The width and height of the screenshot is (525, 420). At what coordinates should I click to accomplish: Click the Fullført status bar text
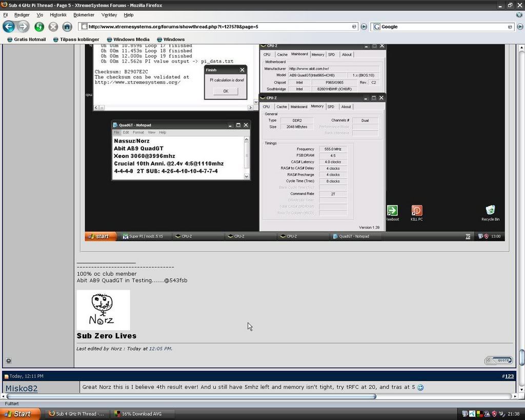[12, 404]
